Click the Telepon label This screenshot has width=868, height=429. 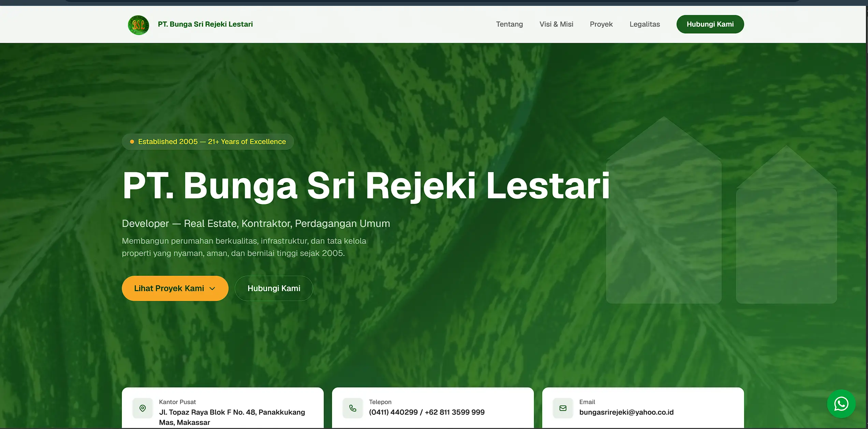tap(380, 402)
